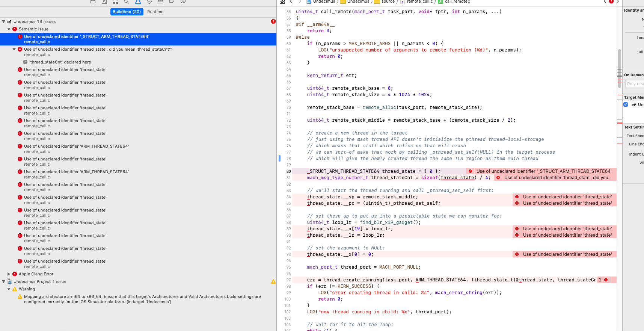Click the error count badge on line 97

[603, 280]
